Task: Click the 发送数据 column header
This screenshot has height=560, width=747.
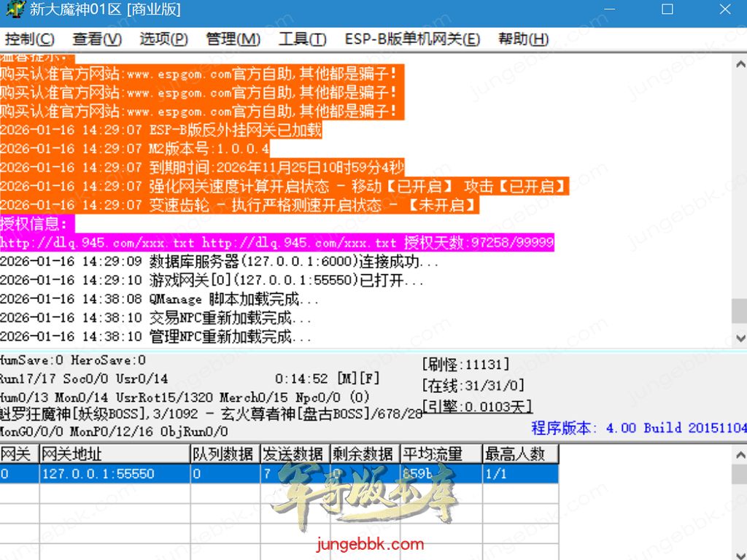Action: tap(295, 454)
